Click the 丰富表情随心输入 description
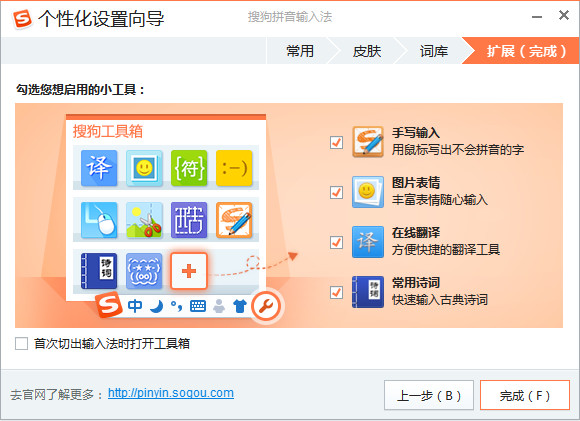Screen dimensions: 580x421 pos(440,200)
